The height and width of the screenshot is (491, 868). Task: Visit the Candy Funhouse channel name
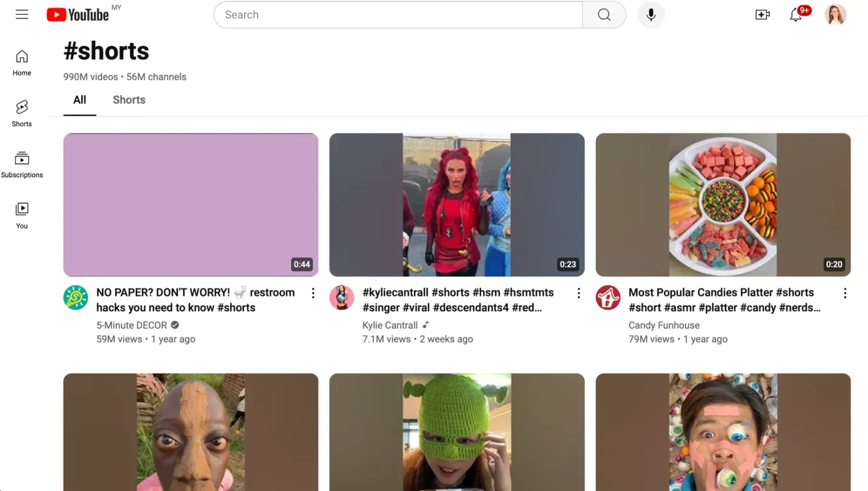click(664, 325)
